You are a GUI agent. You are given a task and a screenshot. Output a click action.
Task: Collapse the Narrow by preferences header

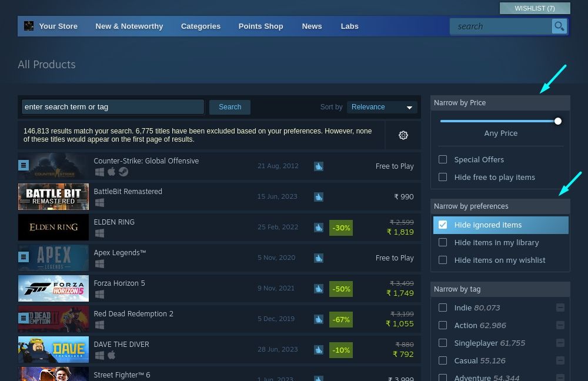500,206
